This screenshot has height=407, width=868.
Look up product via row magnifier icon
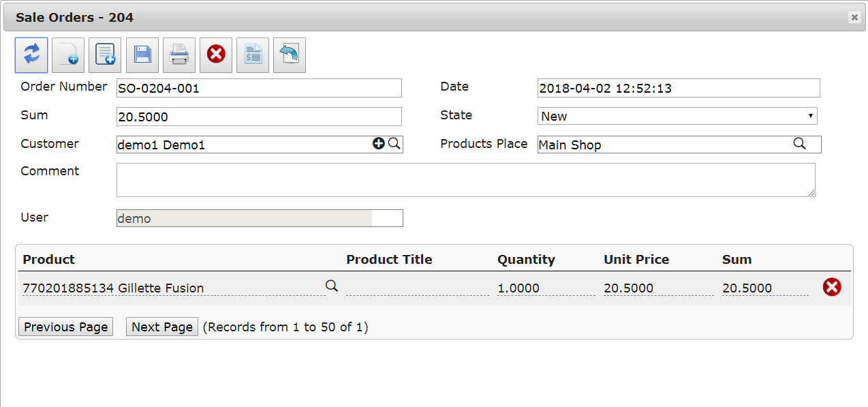click(x=332, y=286)
